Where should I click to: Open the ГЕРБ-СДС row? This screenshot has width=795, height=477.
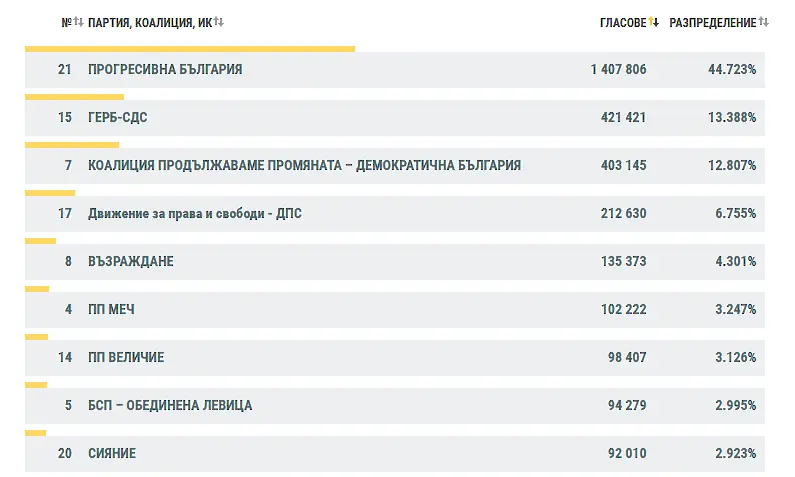118,118
